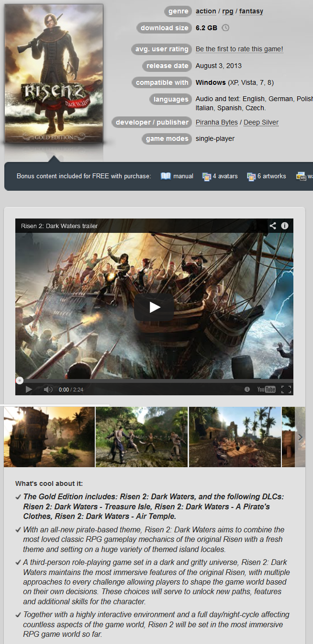Viewport: 313px width, 644px height.
Task: Click the 'game modes' label pill
Action: 167,138
